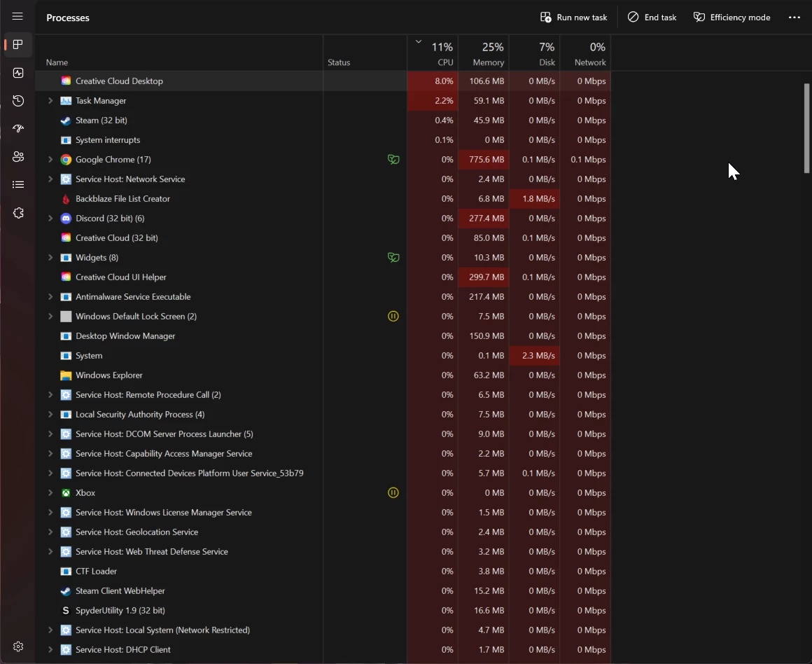Expand Local Security Authority Process (4)
The image size is (812, 664).
tap(50, 415)
